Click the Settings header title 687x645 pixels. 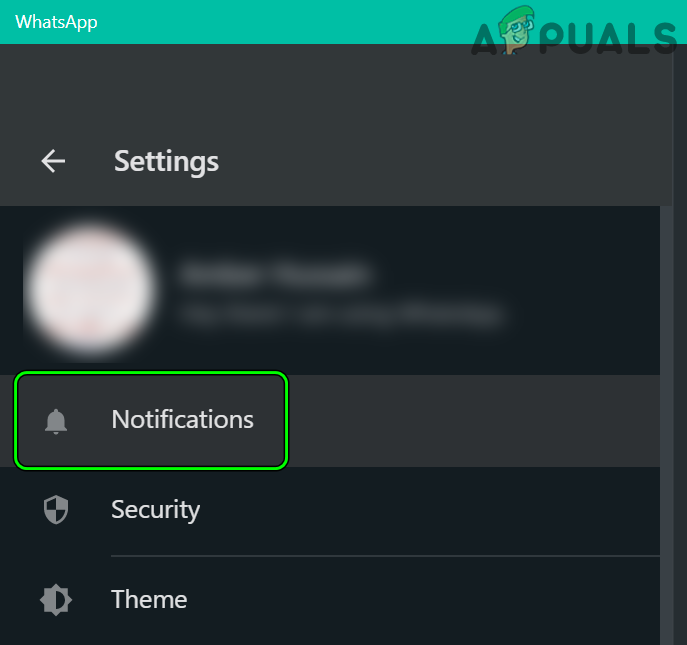point(166,161)
